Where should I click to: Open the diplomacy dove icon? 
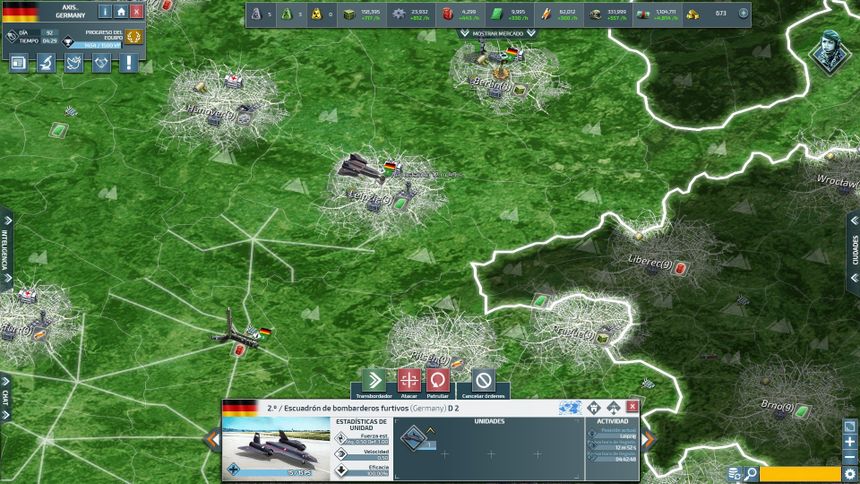pos(73,63)
